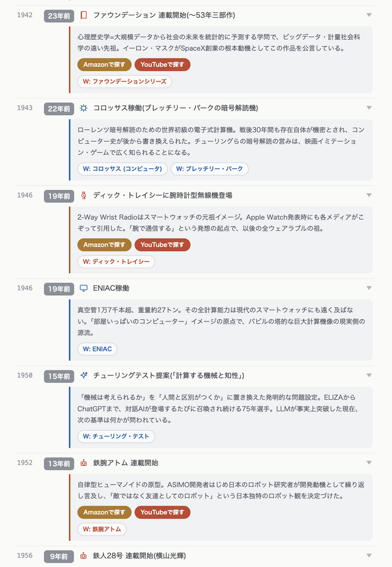Open the W: チューリング・テスト wiki link
Screen dimensions: 392x567
[116, 437]
